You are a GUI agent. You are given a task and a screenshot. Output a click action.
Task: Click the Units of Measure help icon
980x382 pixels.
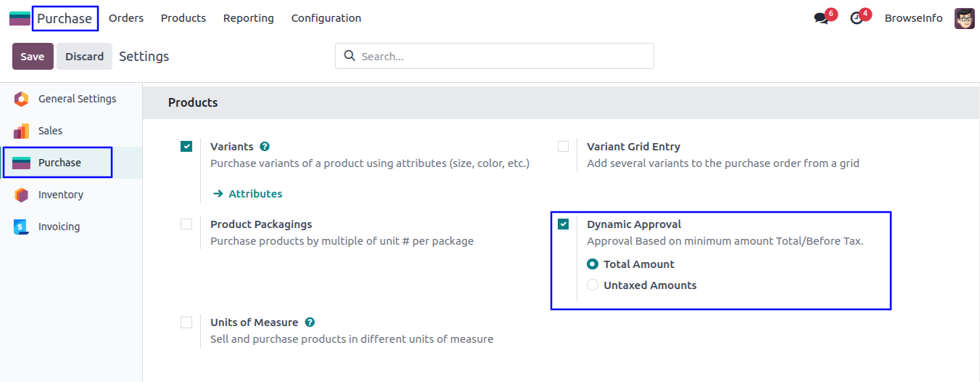310,322
